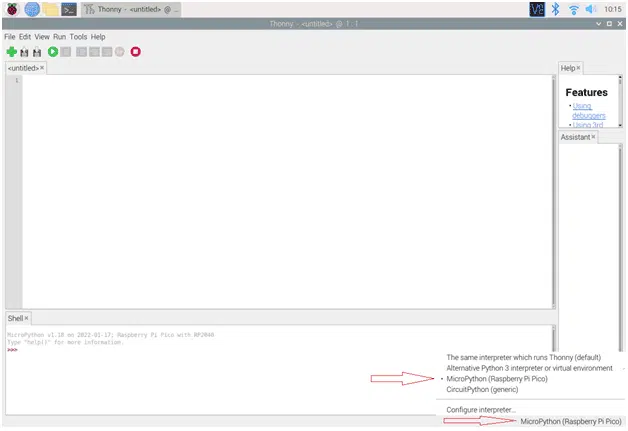Click the VNC server tray icon
This screenshot has height=431, width=628.
tap(537, 9)
